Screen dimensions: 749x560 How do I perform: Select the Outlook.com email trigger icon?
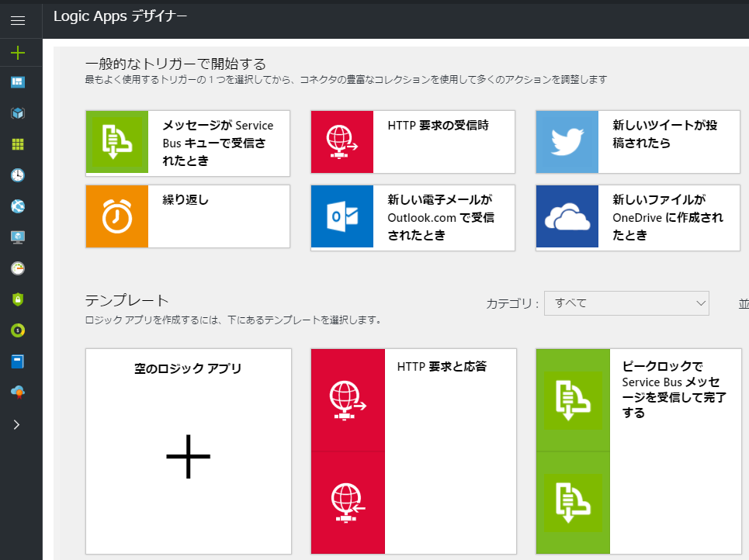pos(342,216)
